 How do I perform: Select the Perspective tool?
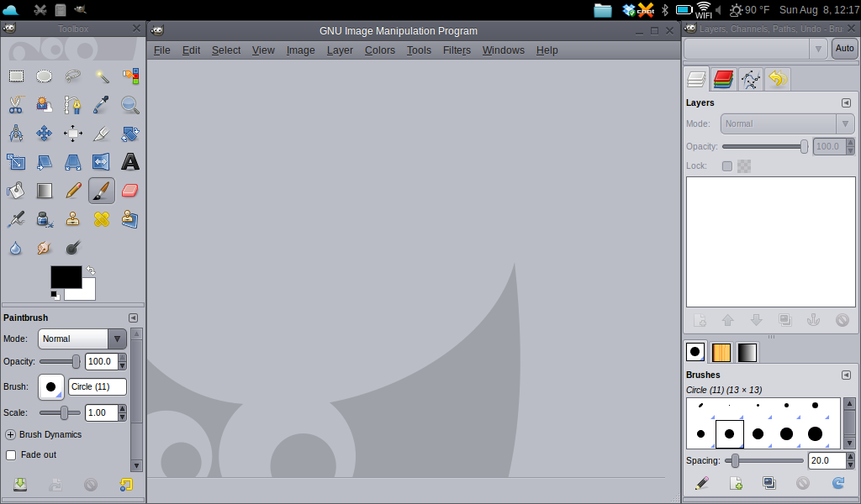click(72, 162)
